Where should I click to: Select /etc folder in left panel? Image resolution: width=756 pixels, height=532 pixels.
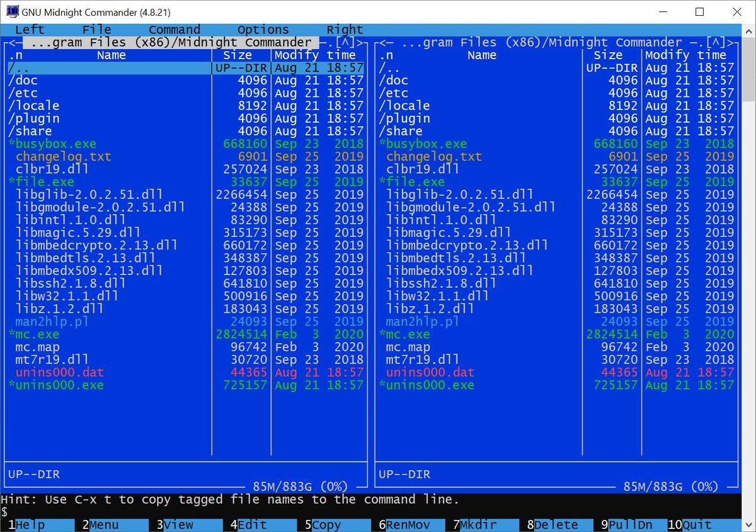pos(186,93)
